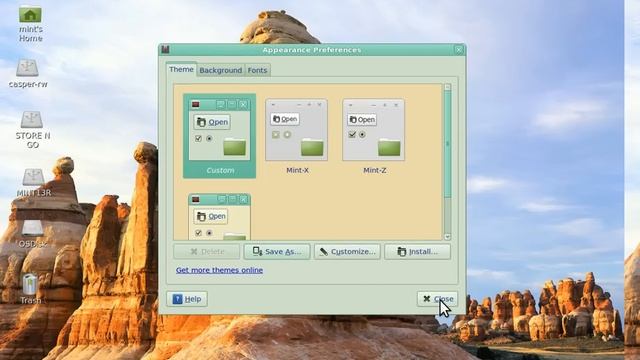The height and width of the screenshot is (360, 640).
Task: Click theme list scrollbar down arrow
Action: [447, 237]
